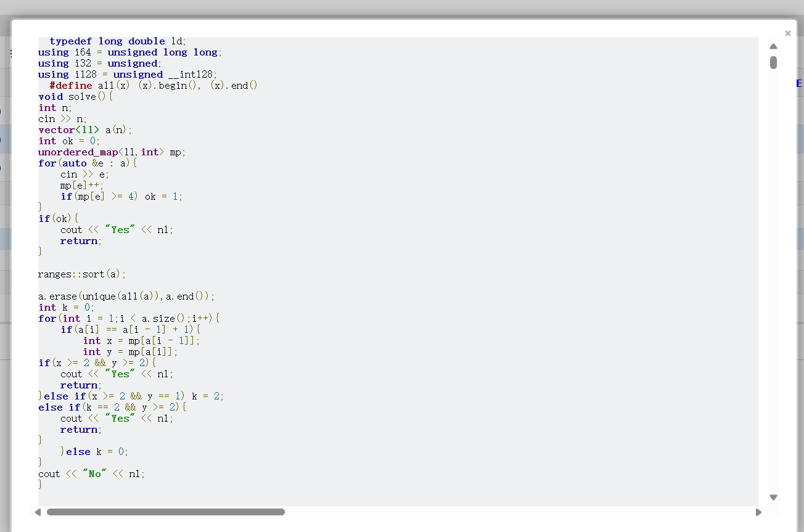This screenshot has width=804, height=532.
Task: Click the 'unordered_map<ll,int> mp;' line
Action: 112,152
